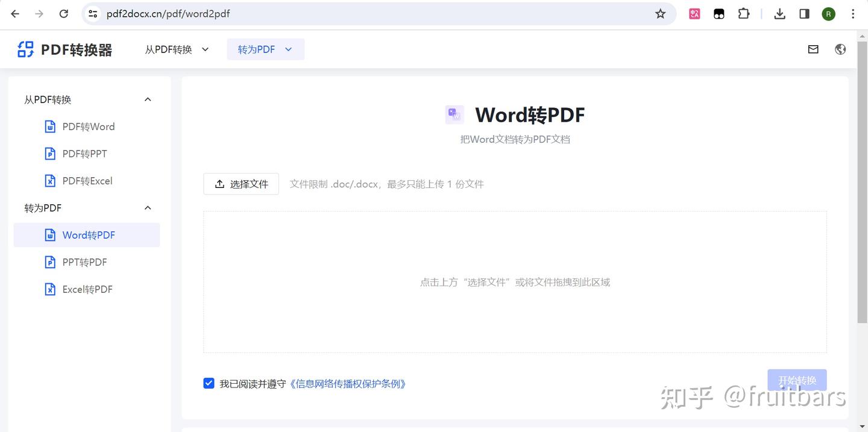Click the PDF转Excel file icon
The width and height of the screenshot is (868, 432).
(51, 181)
